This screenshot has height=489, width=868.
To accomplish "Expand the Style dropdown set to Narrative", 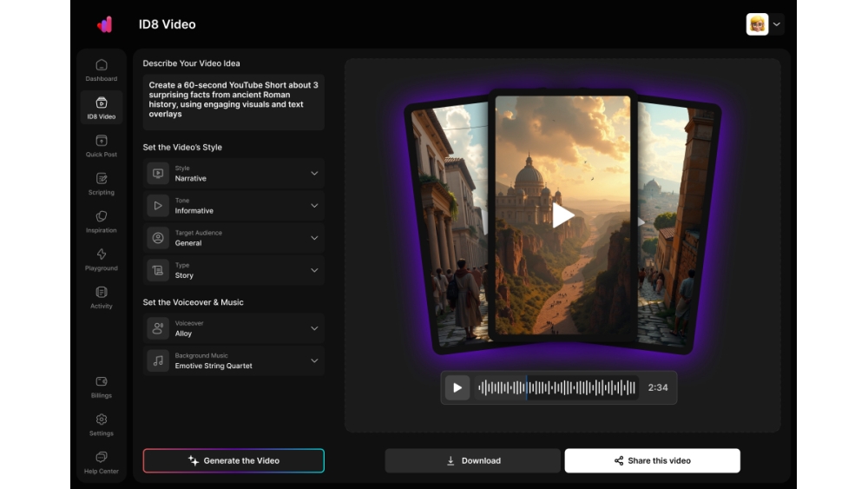I will point(233,174).
